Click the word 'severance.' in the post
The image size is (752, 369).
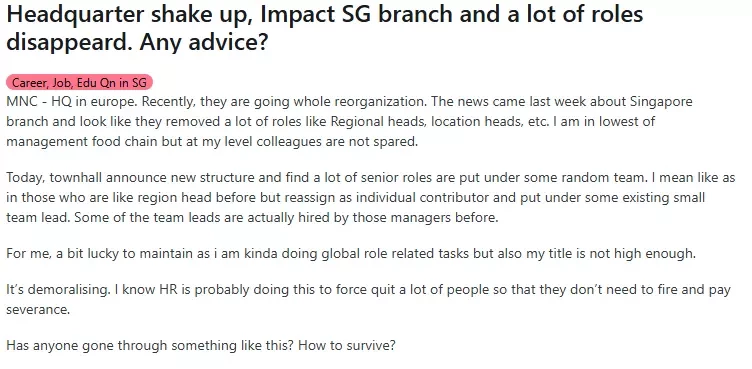pyautogui.click(x=38, y=310)
